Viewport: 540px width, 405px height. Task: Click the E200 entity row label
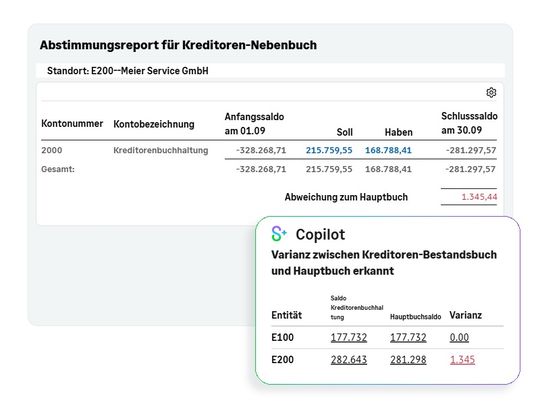[282, 360]
